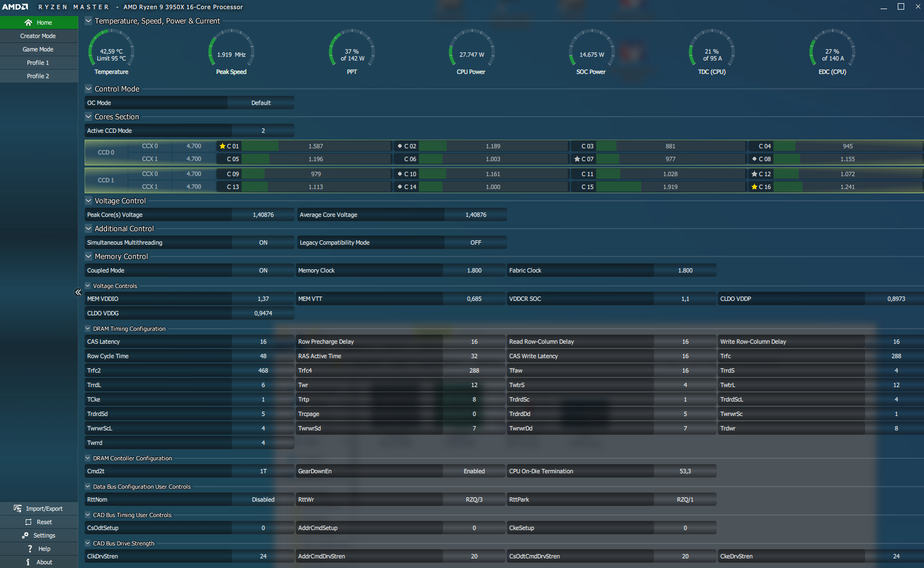Click the dot marker beside core C 10

click(x=400, y=174)
